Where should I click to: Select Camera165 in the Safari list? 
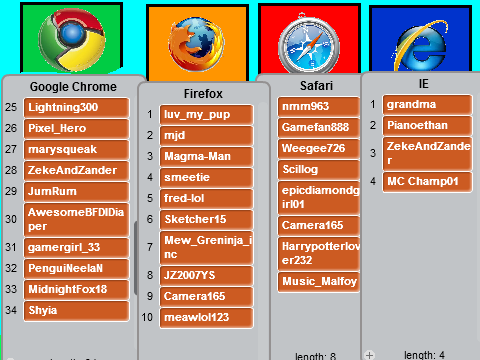[319, 226]
